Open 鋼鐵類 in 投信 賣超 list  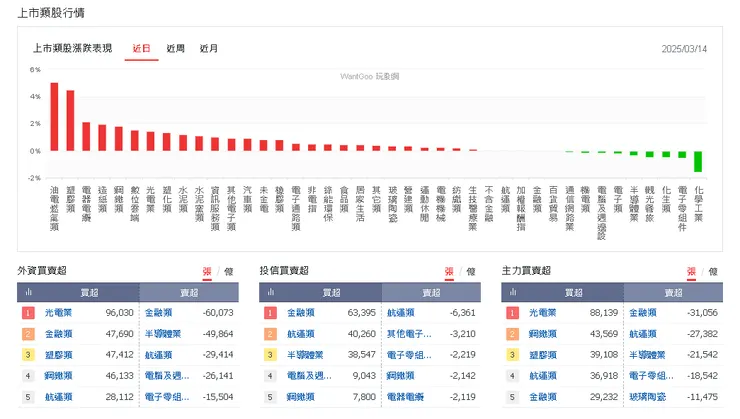[x=401, y=376]
